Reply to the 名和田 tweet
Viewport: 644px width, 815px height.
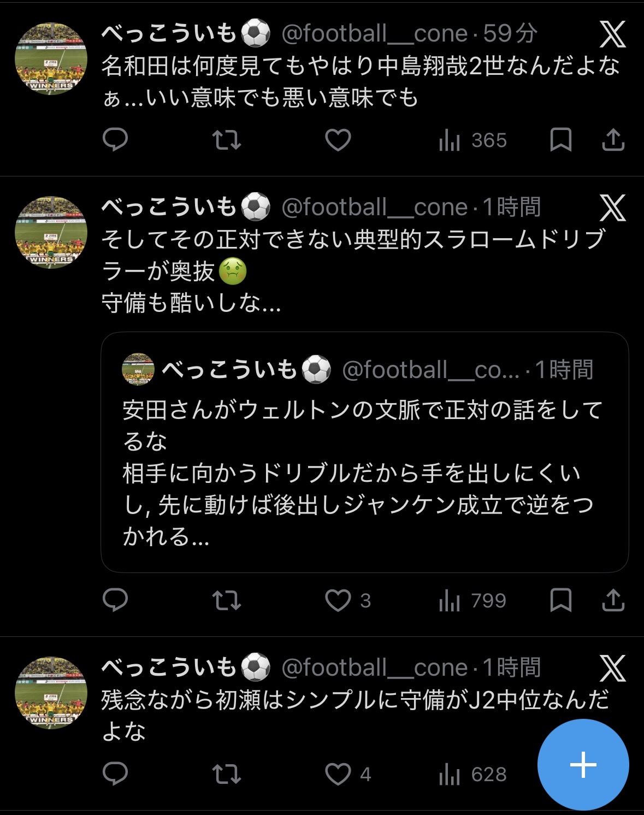pos(115,140)
